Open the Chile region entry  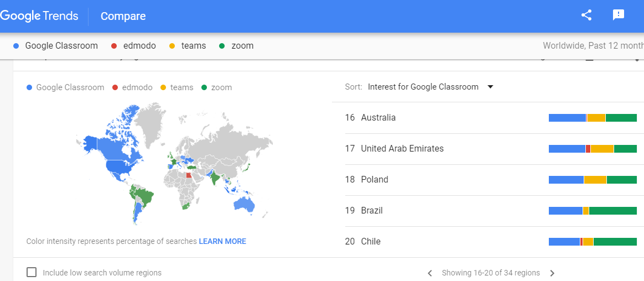371,242
